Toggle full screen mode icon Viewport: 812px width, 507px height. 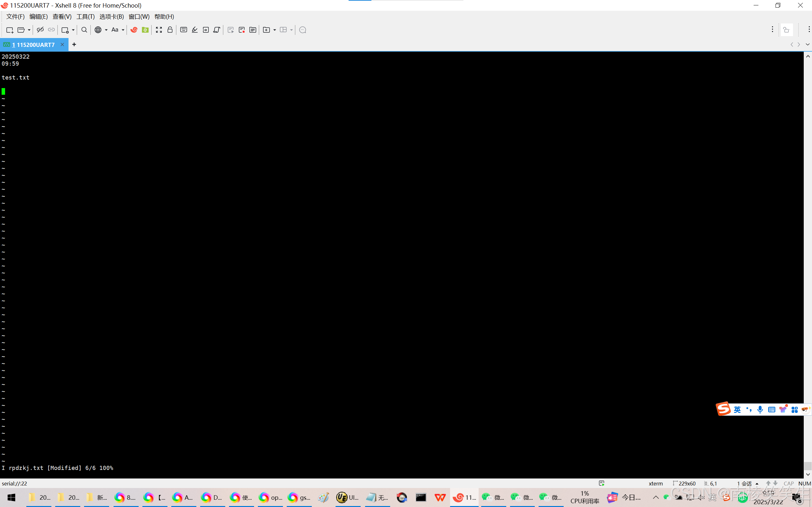[x=159, y=30]
